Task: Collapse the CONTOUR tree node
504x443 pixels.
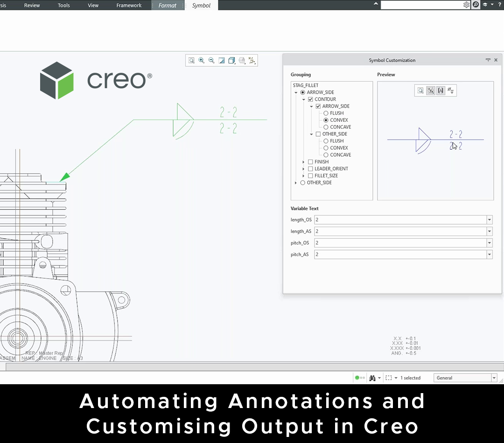Action: pyautogui.click(x=303, y=100)
